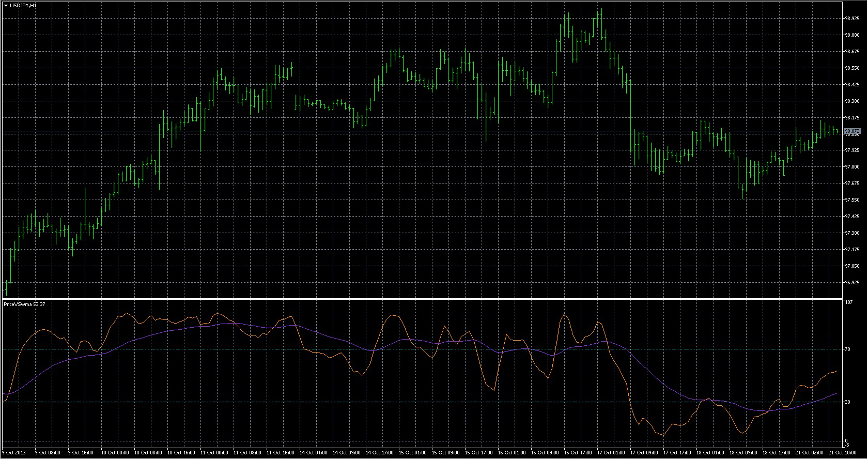
Task: Click the 96.925 price scale label
Action: point(851,283)
